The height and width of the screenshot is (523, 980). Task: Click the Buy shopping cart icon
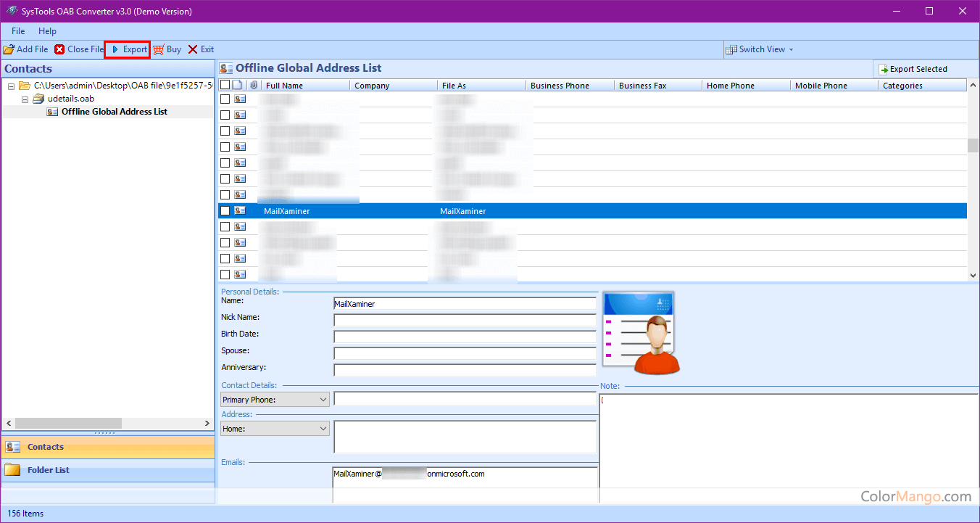[158, 49]
